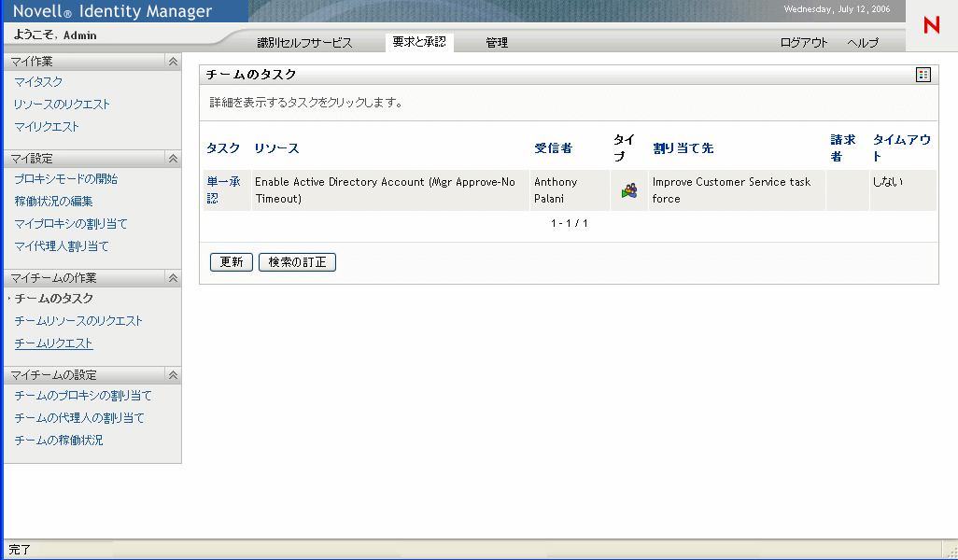Open マイ代理人割り当て link
958x560 pixels.
pos(62,246)
